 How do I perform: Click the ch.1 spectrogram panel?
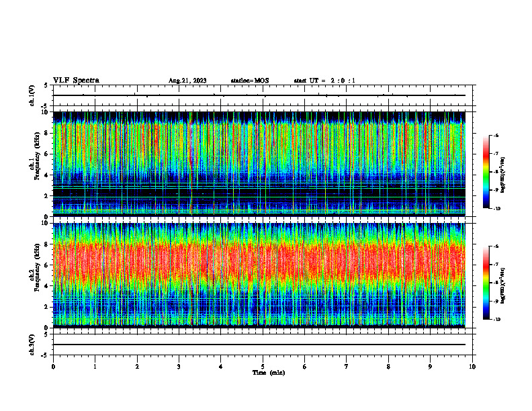pos(259,164)
